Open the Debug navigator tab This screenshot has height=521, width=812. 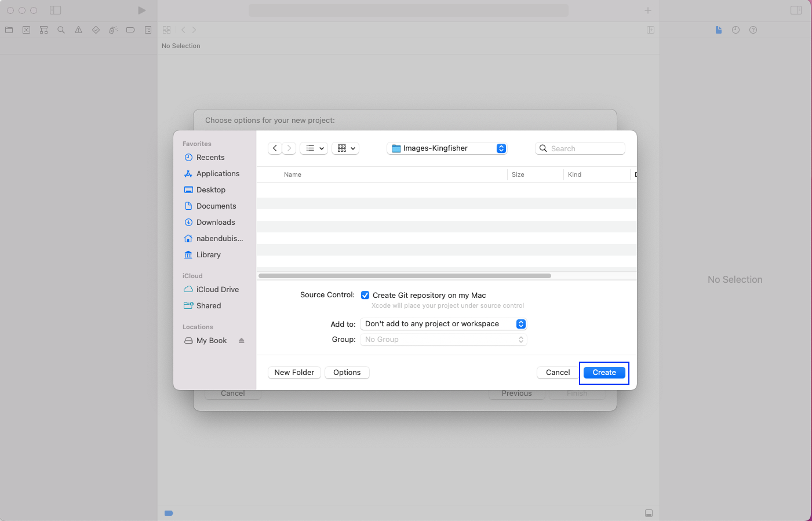tap(113, 30)
